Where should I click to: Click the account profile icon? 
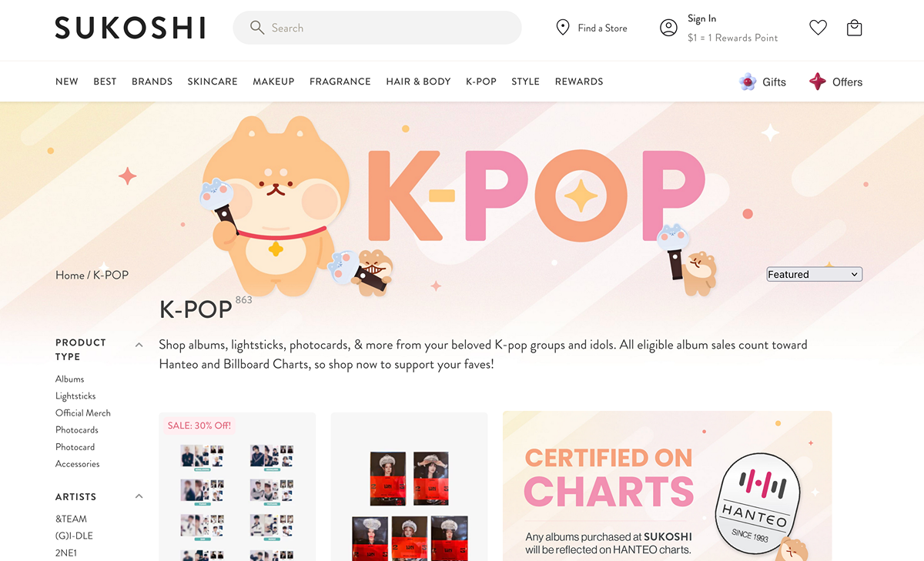[668, 28]
